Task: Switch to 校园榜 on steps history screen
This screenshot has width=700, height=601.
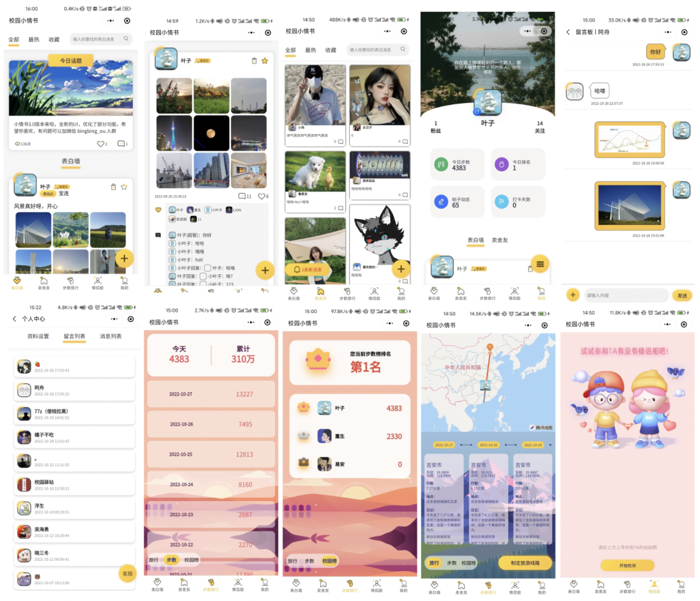Action: tap(191, 560)
